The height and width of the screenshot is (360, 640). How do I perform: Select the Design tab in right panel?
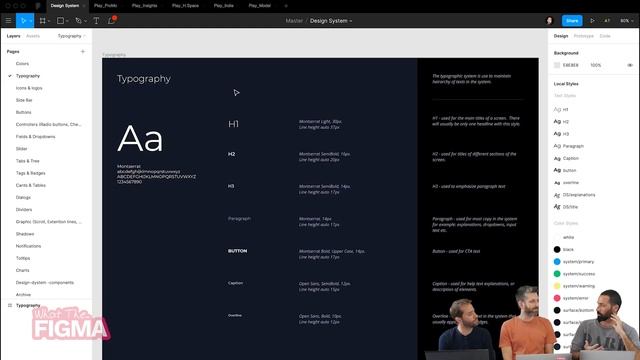pos(561,36)
